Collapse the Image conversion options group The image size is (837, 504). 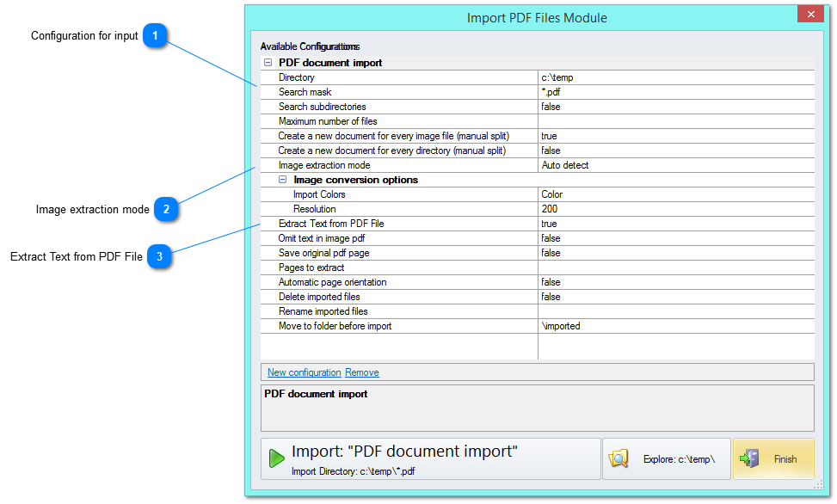click(x=283, y=179)
